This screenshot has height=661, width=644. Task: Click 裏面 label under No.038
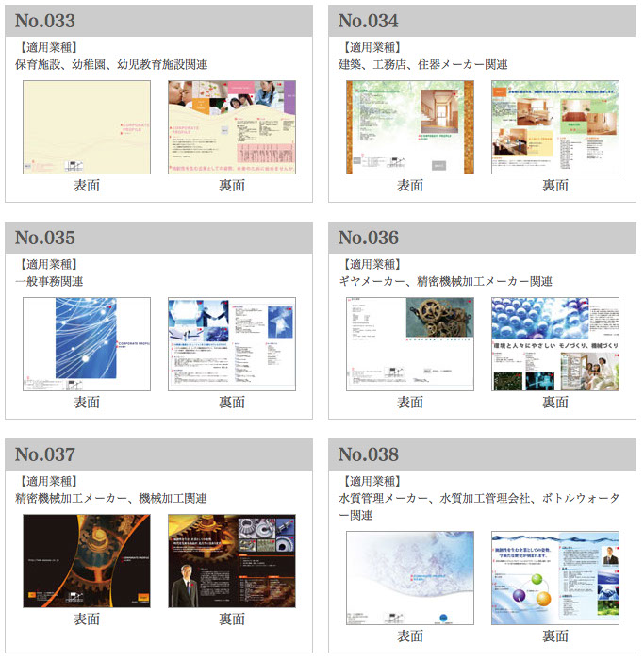click(x=555, y=636)
